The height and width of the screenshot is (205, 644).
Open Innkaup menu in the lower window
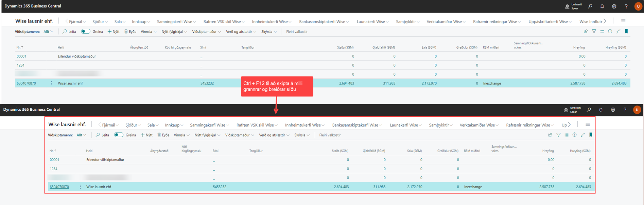pyautogui.click(x=174, y=125)
